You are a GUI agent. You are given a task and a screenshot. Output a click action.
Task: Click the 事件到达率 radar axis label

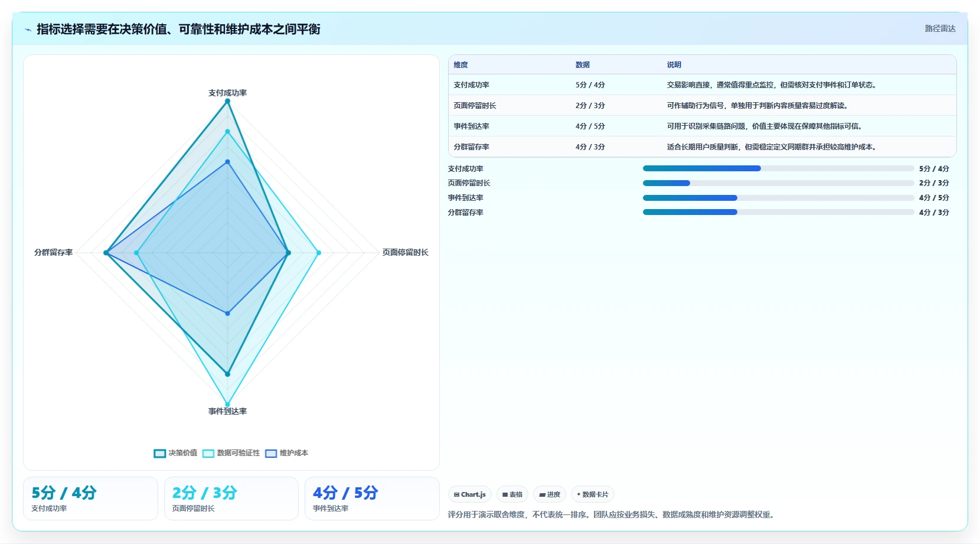(227, 411)
